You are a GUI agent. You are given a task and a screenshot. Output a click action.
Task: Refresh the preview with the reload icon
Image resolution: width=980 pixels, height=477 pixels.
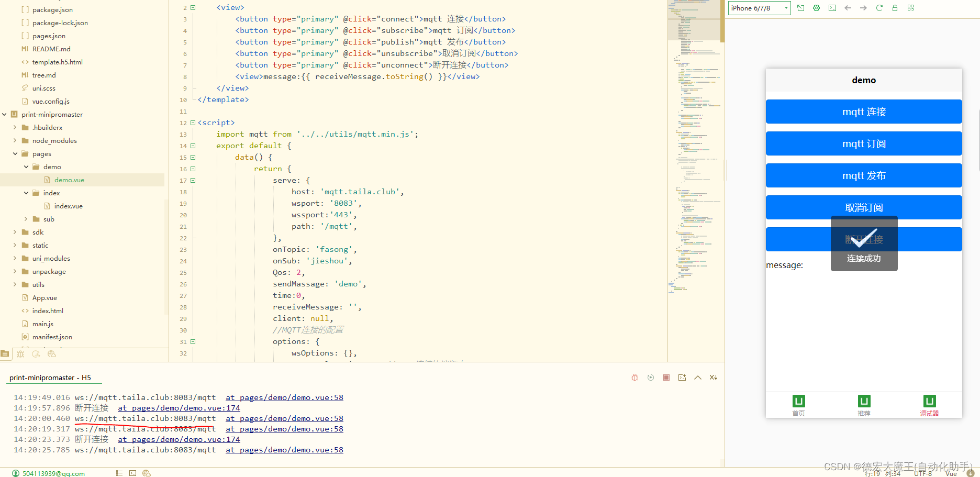click(x=879, y=8)
